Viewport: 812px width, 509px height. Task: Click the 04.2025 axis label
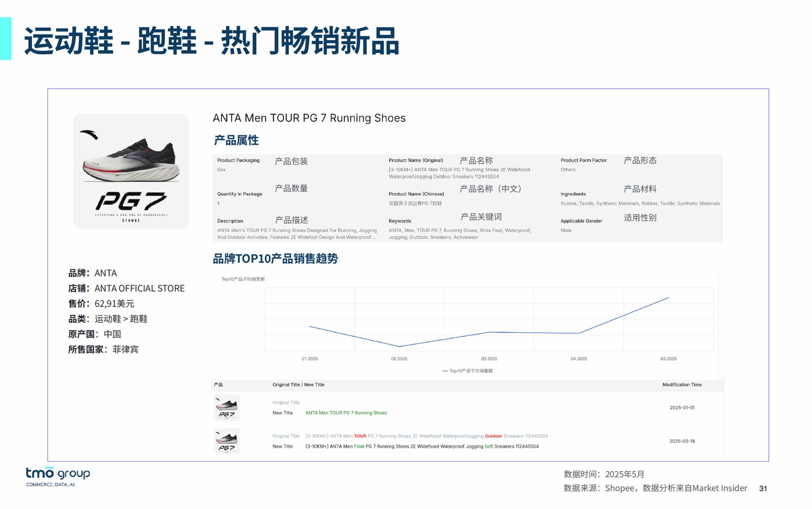coord(579,359)
